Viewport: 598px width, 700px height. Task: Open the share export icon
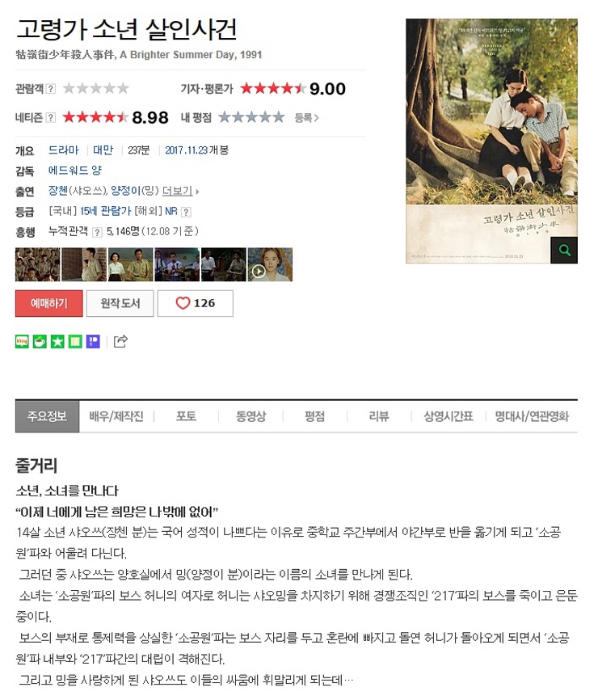pos(120,341)
